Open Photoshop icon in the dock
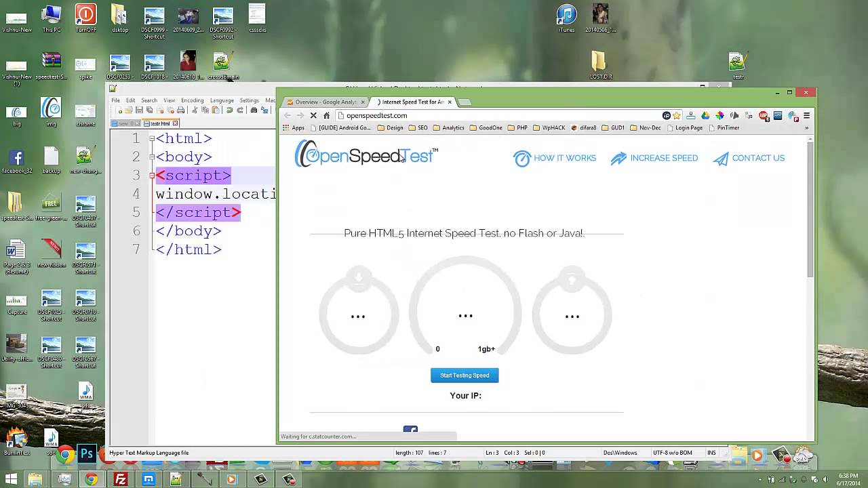 (87, 454)
